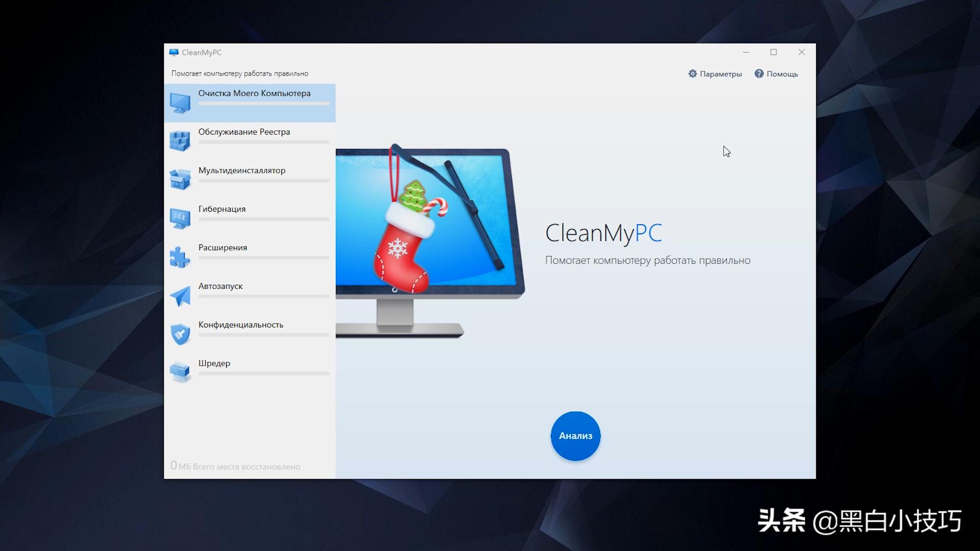The width and height of the screenshot is (980, 551).
Task: Click the CleanMyPC title bar app icon
Action: [x=174, y=52]
